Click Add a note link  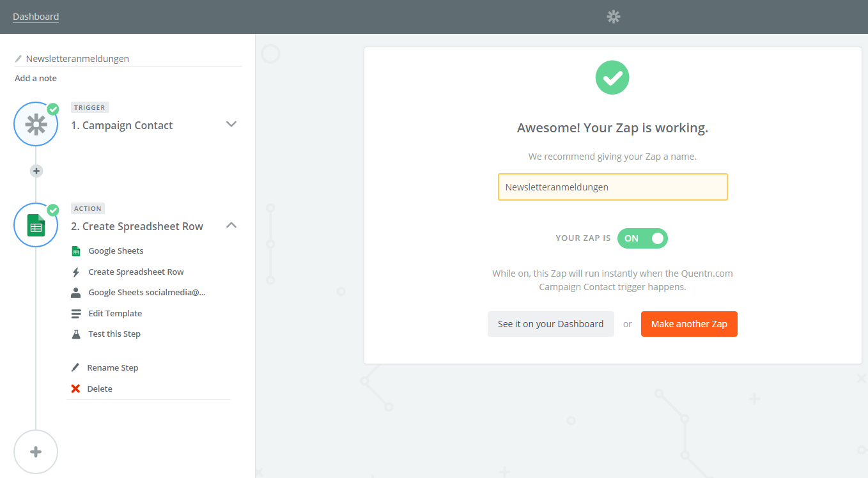[x=36, y=79]
